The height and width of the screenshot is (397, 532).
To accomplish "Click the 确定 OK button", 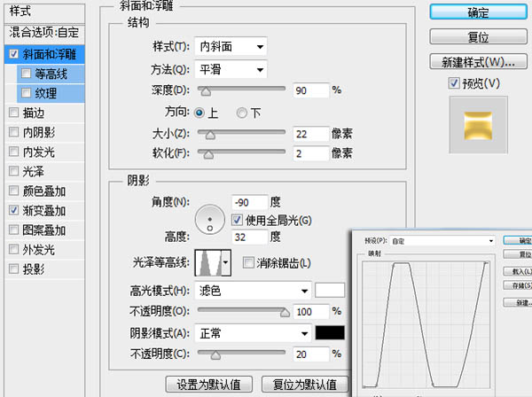I will coord(479,12).
